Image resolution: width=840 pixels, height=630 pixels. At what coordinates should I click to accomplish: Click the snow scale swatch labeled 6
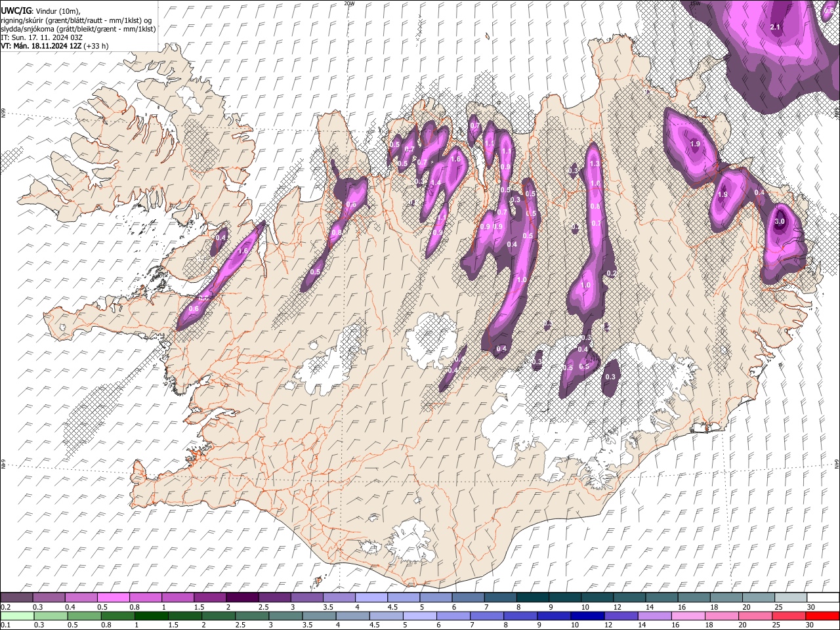pyautogui.click(x=468, y=597)
